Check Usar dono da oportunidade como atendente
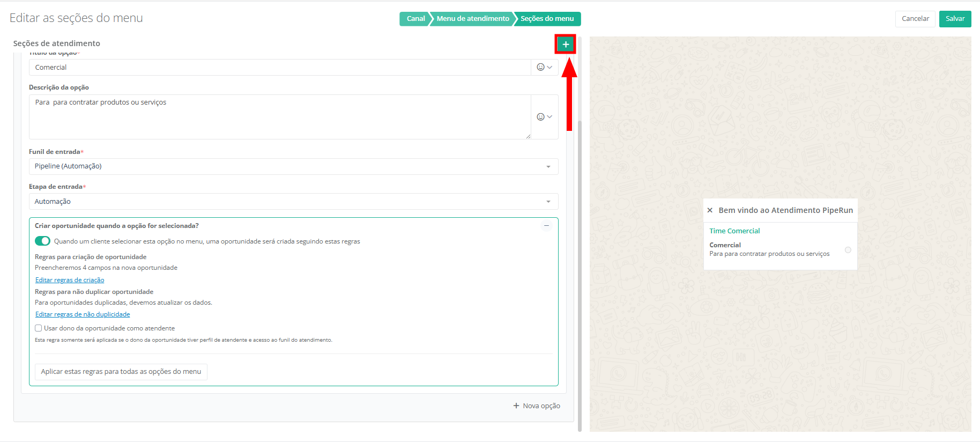 [39, 328]
